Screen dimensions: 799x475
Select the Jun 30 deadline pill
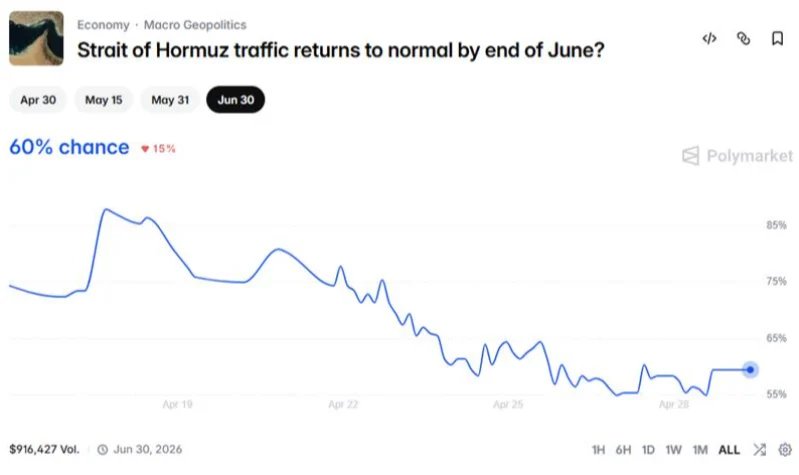click(x=236, y=100)
